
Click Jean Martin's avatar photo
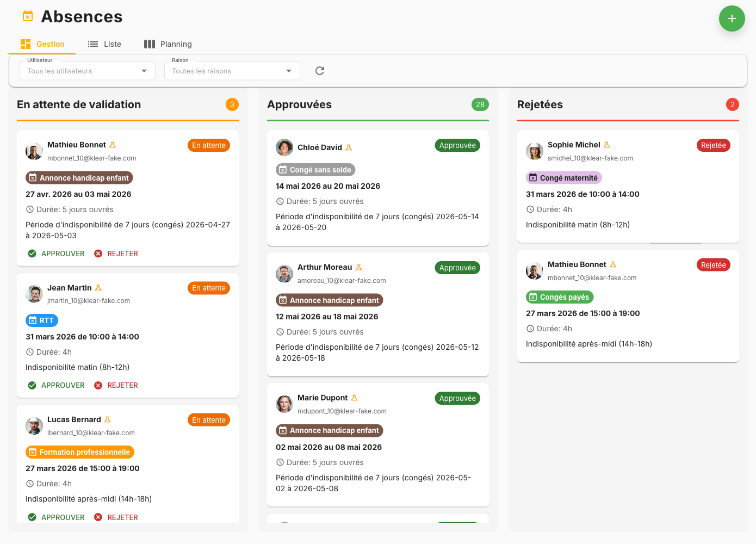click(x=34, y=294)
